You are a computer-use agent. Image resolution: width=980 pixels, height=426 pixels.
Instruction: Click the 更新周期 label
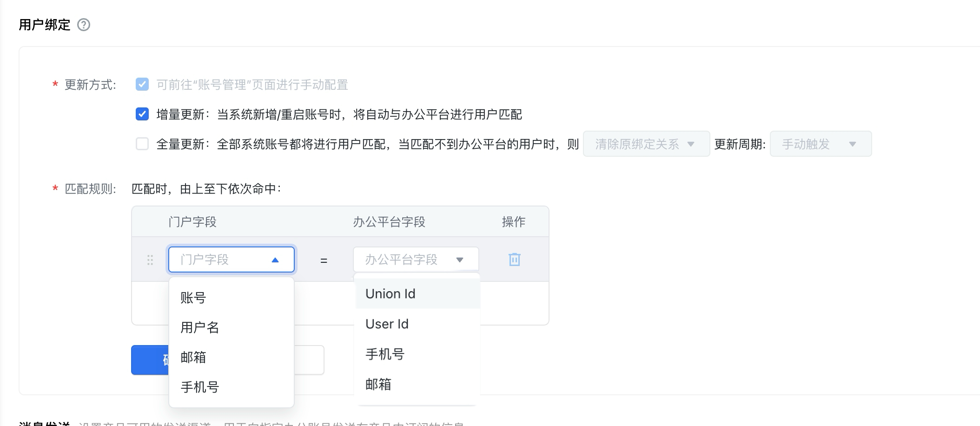point(740,144)
